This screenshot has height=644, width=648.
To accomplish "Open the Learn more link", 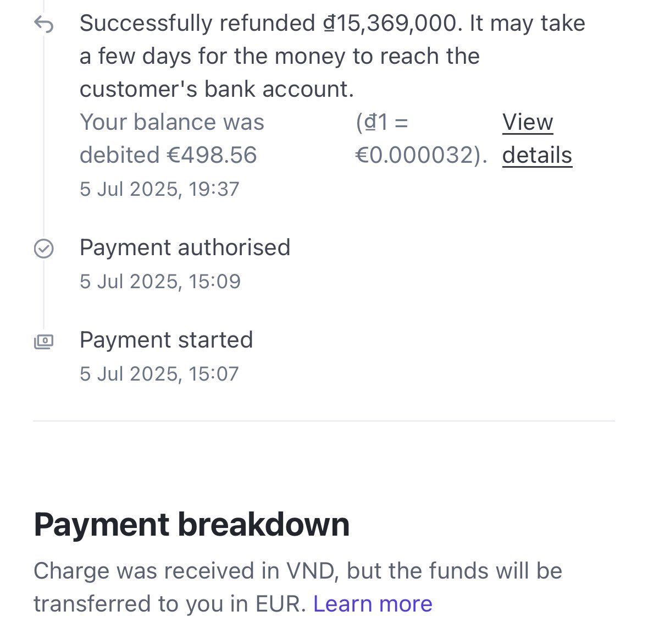I will click(x=373, y=604).
